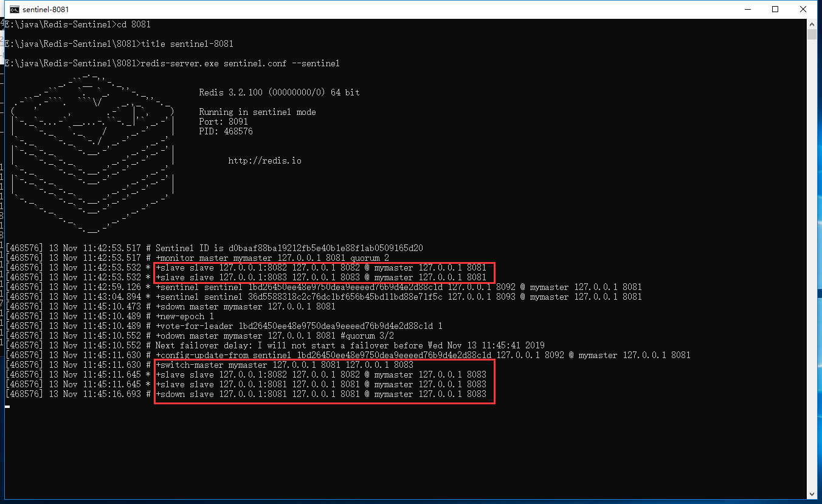The height and width of the screenshot is (504, 822).
Task: Click the 11:45:11.645 '+slave slave 127.0.0.1:8081' line
Action: [246, 384]
